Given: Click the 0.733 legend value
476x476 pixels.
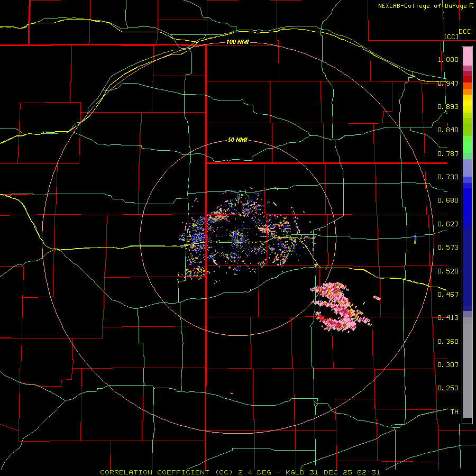Looking at the screenshot, I should pos(448,177).
